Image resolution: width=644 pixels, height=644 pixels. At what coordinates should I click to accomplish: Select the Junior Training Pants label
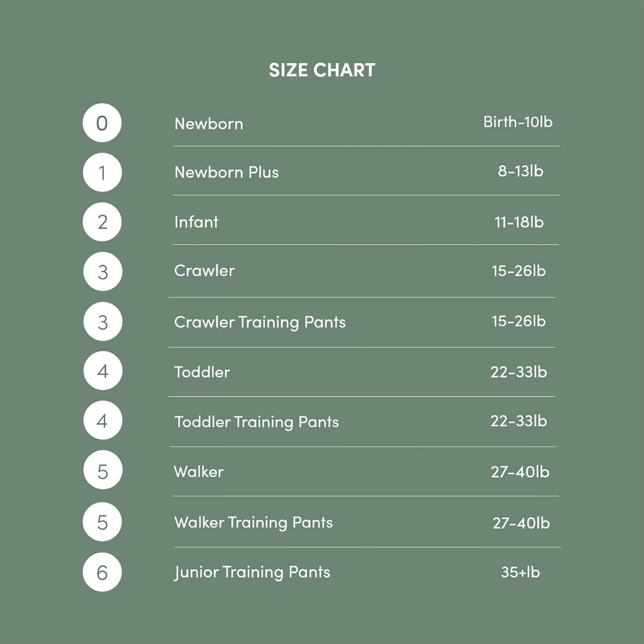click(x=252, y=572)
